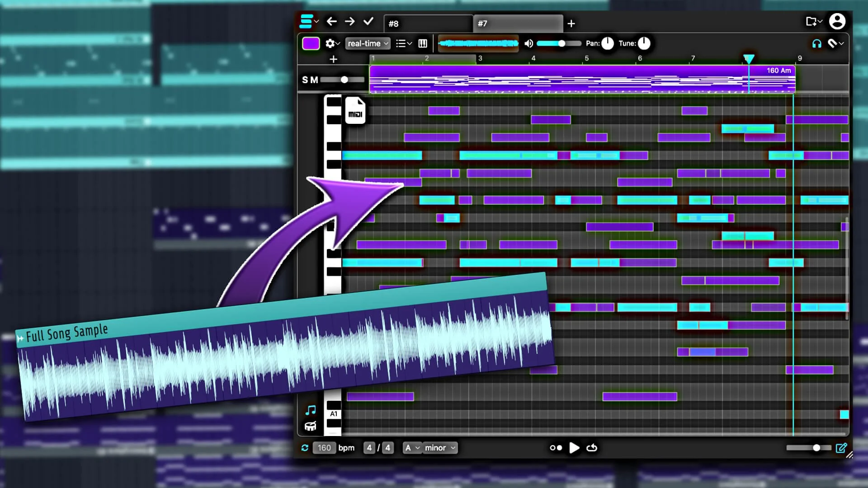Click the 160 bpm input field
This screenshot has height=488, width=868.
(325, 448)
